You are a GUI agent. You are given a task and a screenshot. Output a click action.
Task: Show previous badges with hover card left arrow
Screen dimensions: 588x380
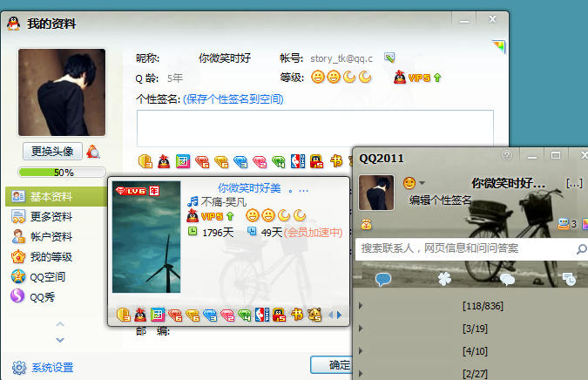click(x=330, y=316)
